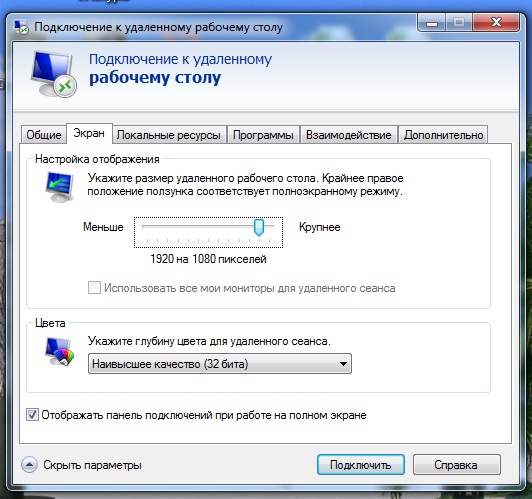The width and height of the screenshot is (532, 499).
Task: Click the Крупнее label
Action: pyautogui.click(x=320, y=227)
